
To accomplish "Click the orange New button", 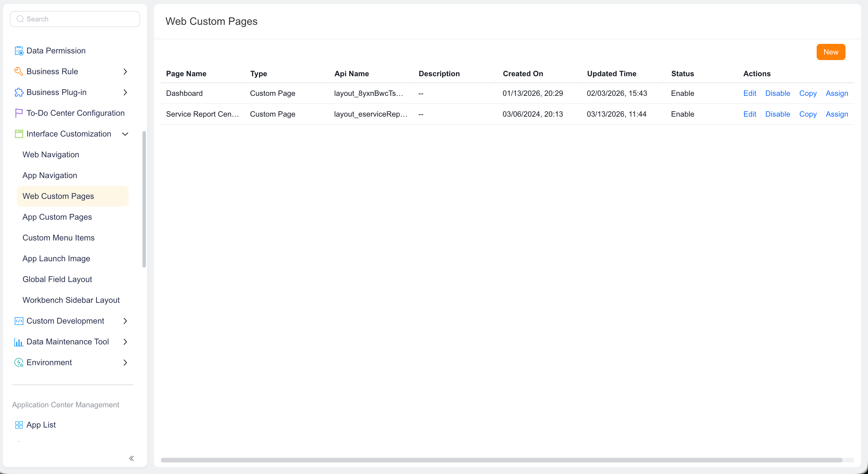I will click(x=831, y=52).
